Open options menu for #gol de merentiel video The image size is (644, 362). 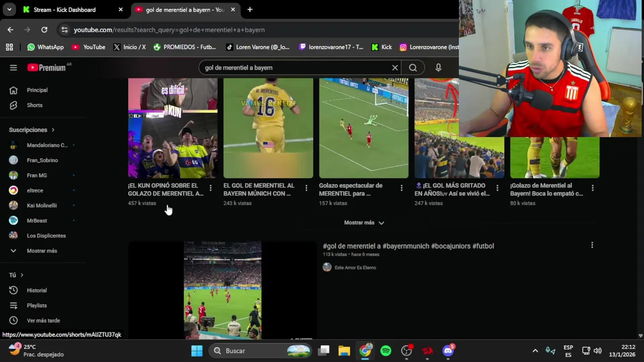tap(592, 245)
